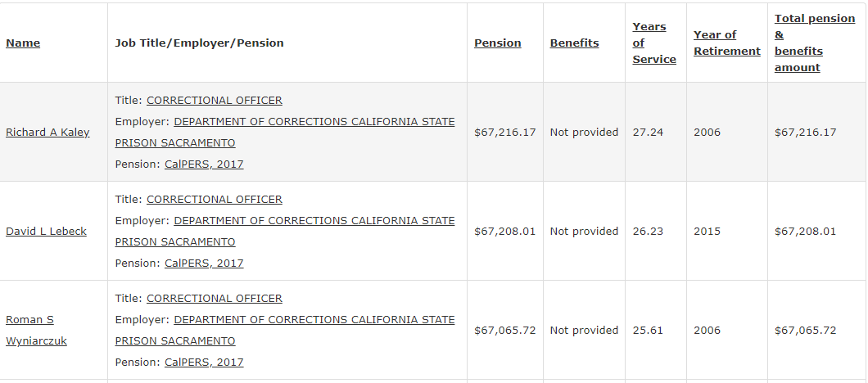Click the $67,216.17 pension cell
868x383 pixels.
[505, 133]
